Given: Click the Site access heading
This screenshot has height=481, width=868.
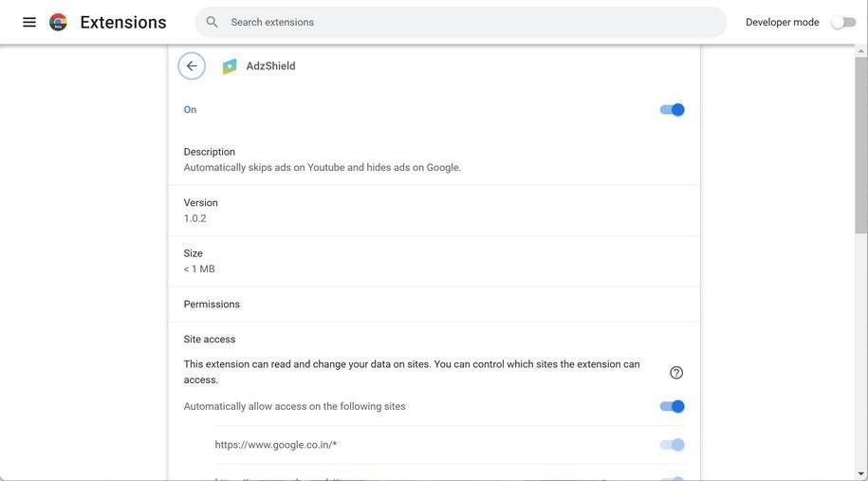Looking at the screenshot, I should (x=210, y=340).
